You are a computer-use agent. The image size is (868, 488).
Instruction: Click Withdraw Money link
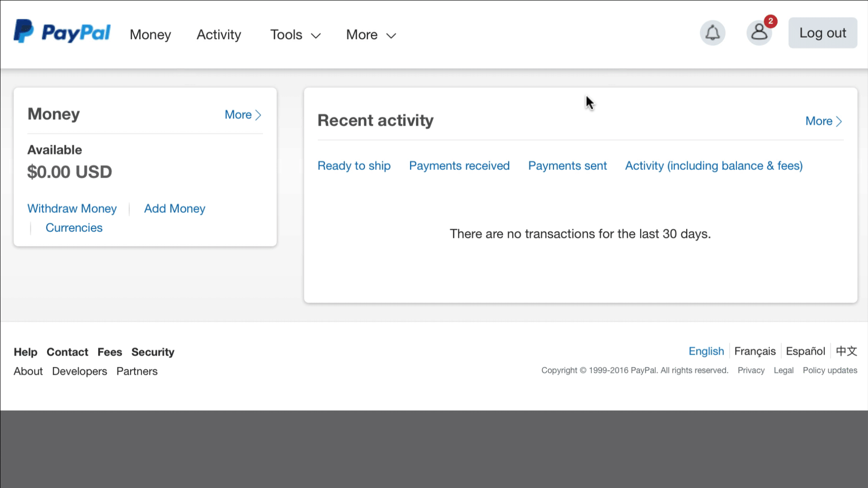(x=72, y=209)
